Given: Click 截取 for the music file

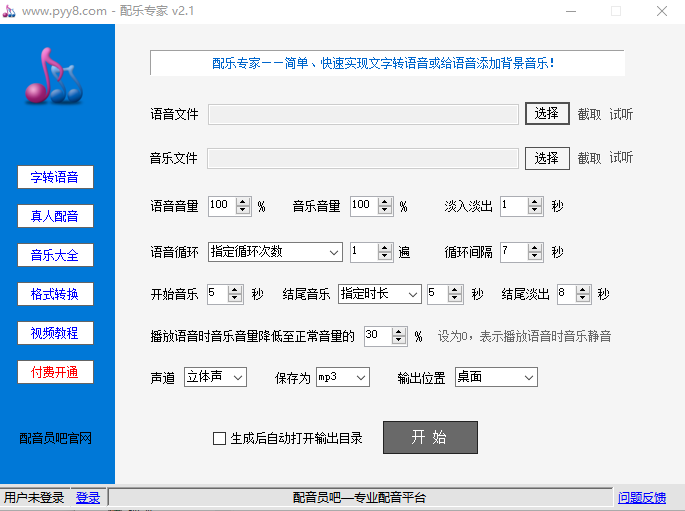Looking at the screenshot, I should tap(589, 158).
